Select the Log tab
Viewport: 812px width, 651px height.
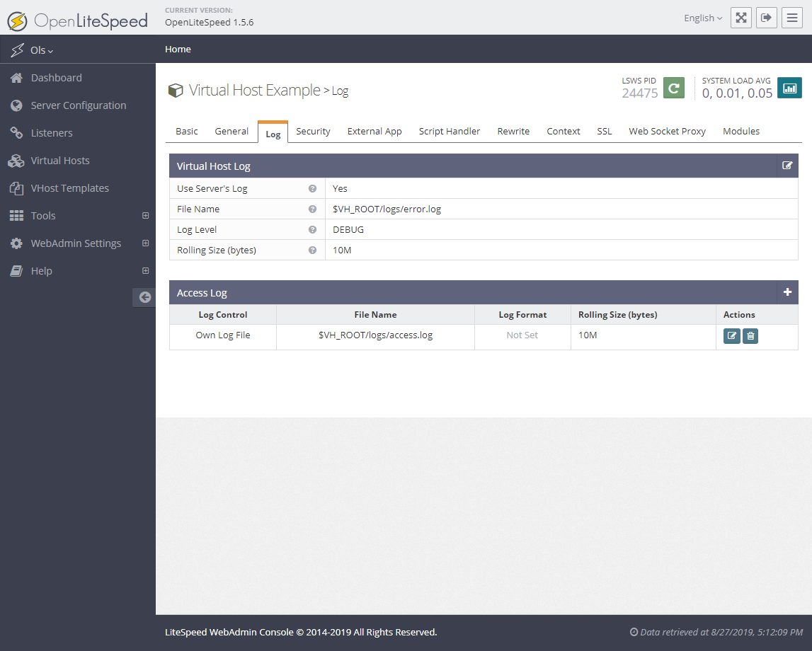(x=273, y=132)
